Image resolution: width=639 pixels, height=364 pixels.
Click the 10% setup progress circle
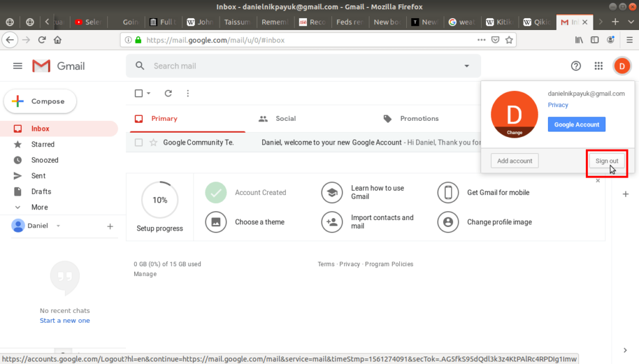tap(160, 200)
